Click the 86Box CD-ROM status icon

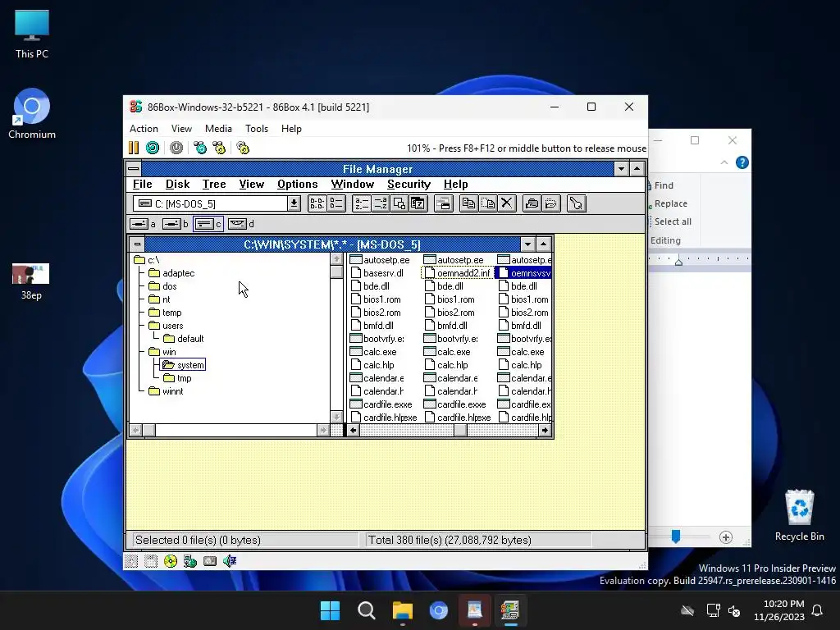pyautogui.click(x=171, y=561)
